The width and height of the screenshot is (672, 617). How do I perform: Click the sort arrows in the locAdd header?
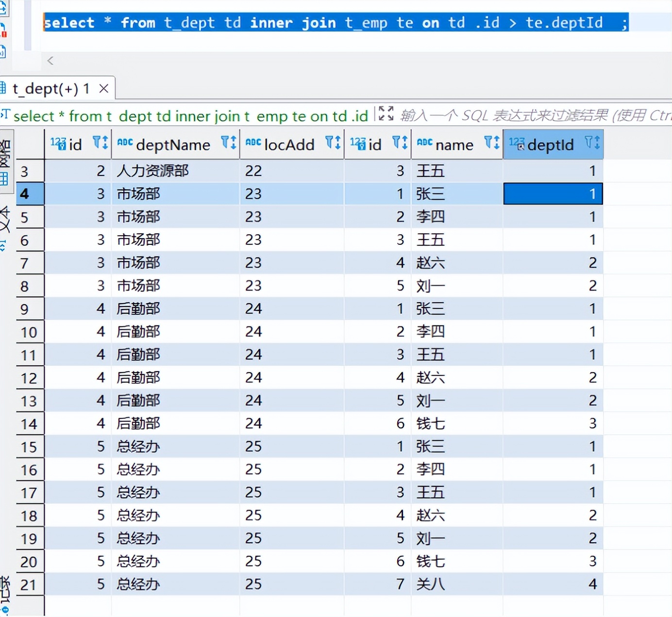(x=337, y=142)
